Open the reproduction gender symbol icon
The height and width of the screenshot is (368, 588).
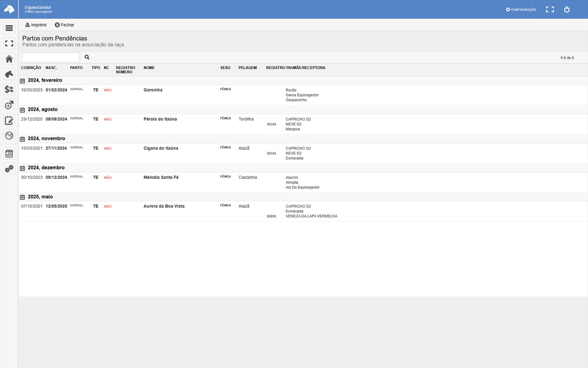pos(9,105)
